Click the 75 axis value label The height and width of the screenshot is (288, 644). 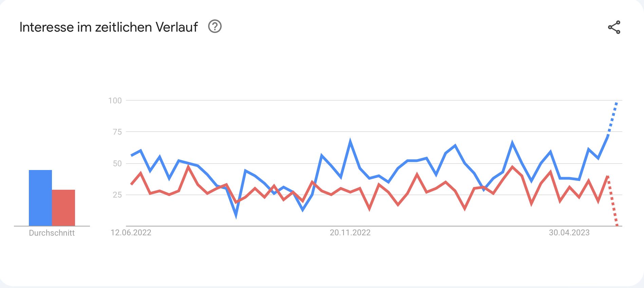click(117, 132)
